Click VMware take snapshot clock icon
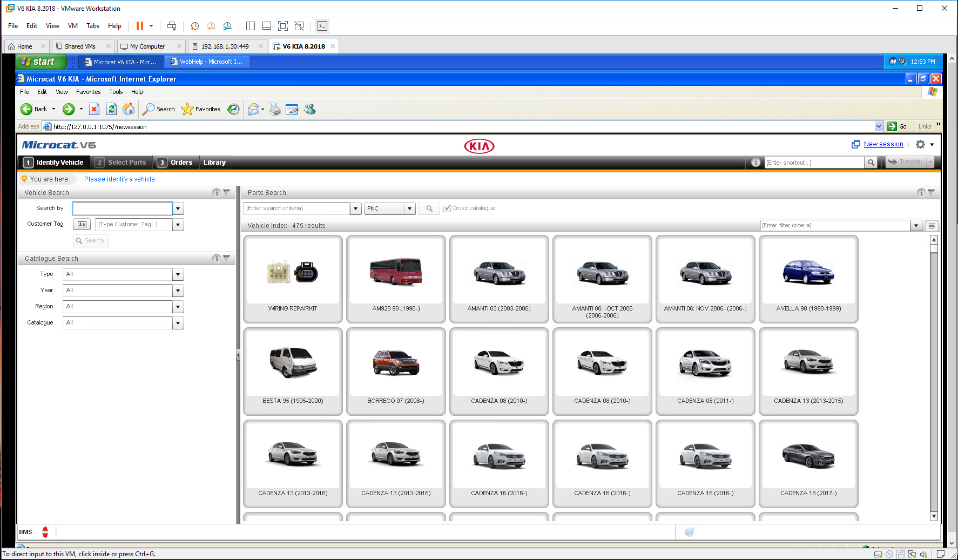This screenshot has width=958, height=560. click(195, 26)
